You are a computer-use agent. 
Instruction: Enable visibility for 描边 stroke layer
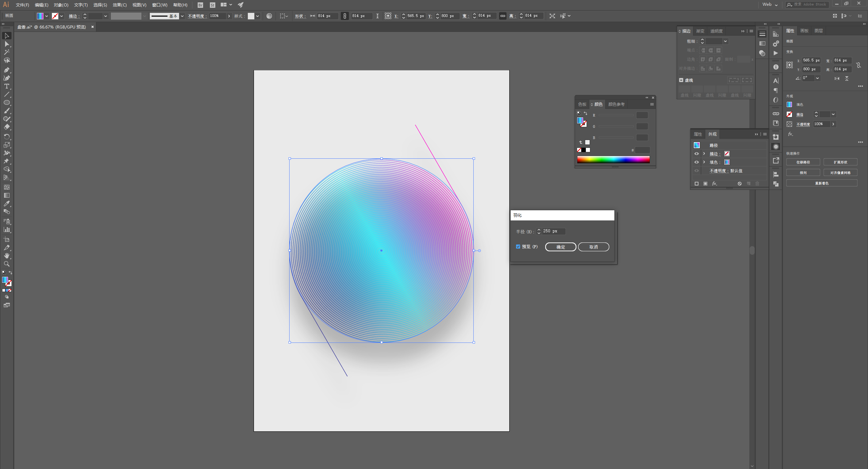pyautogui.click(x=697, y=154)
